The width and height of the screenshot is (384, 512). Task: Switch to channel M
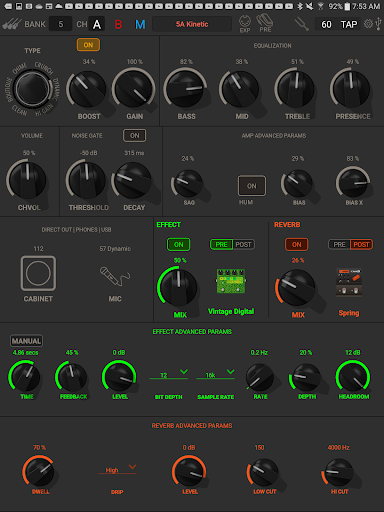tap(140, 24)
